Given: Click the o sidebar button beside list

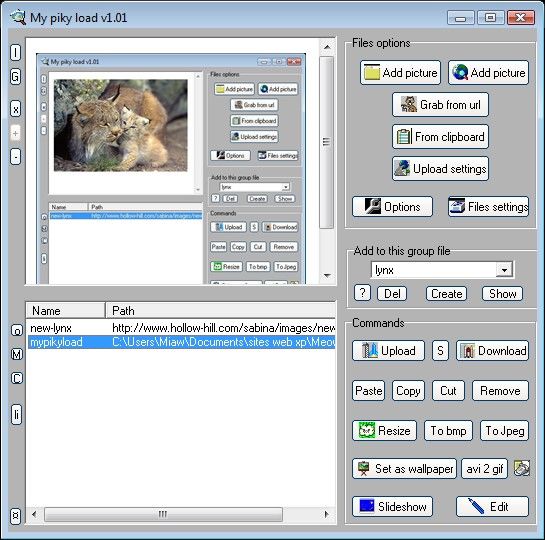Looking at the screenshot, I should (x=17, y=330).
